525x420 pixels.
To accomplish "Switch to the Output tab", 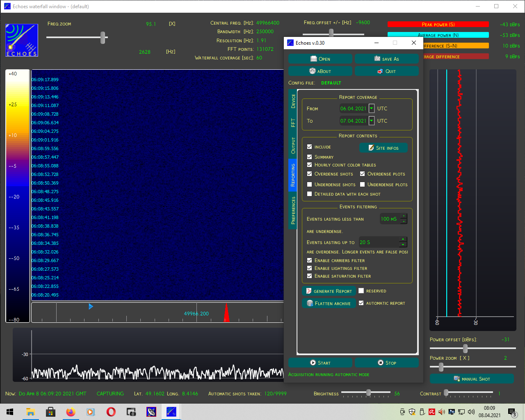I will coord(293,146).
